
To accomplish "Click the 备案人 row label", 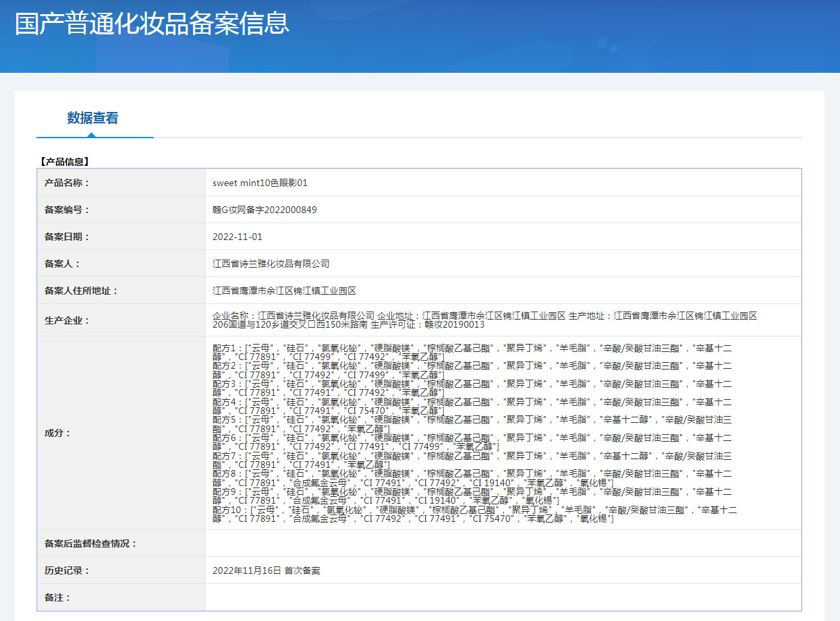I will click(62, 264).
